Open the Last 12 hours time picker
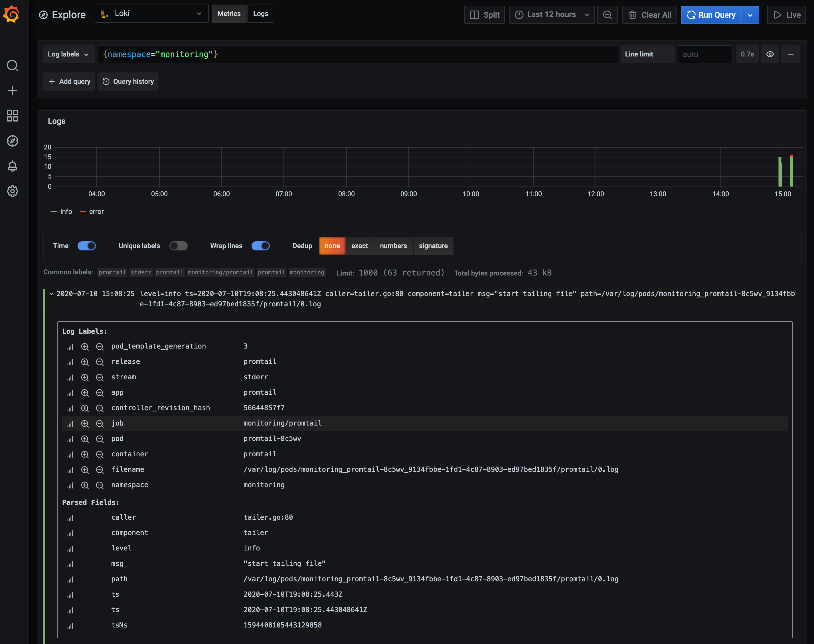Image resolution: width=814 pixels, height=644 pixels. point(551,15)
